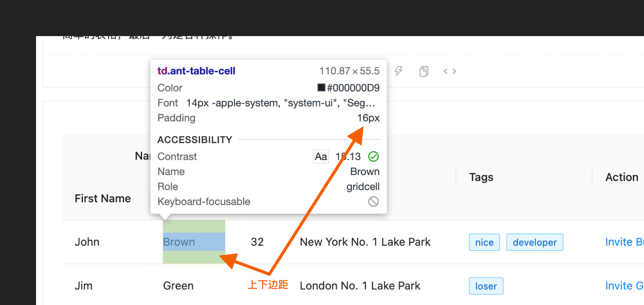The image size is (644, 305).
Task: Click the lightning bolt icon
Action: (399, 71)
